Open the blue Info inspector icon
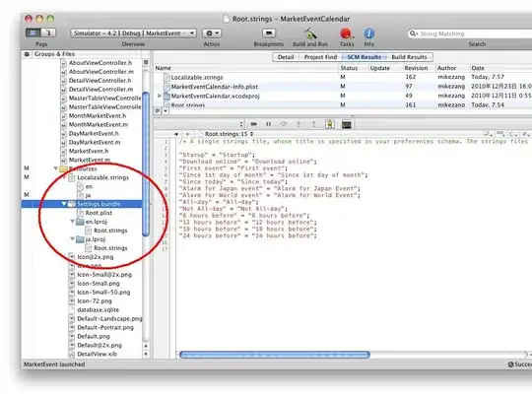 pos(368,33)
